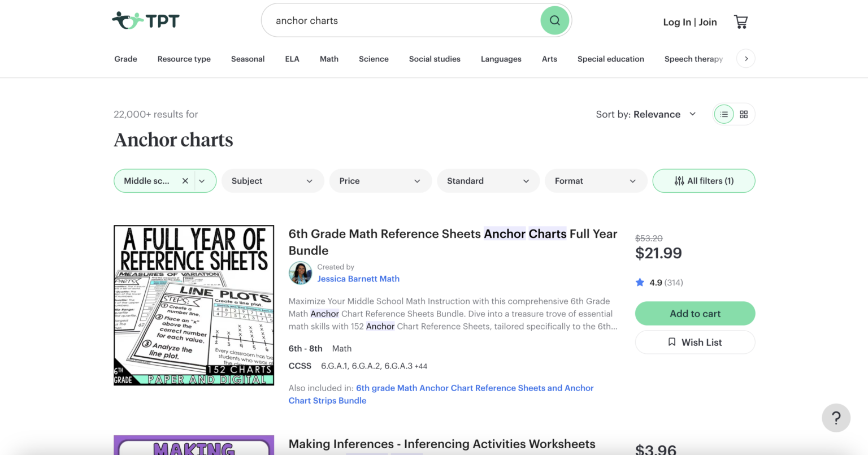Click inside the anchor charts search field
The image size is (868, 455).
coord(396,20)
